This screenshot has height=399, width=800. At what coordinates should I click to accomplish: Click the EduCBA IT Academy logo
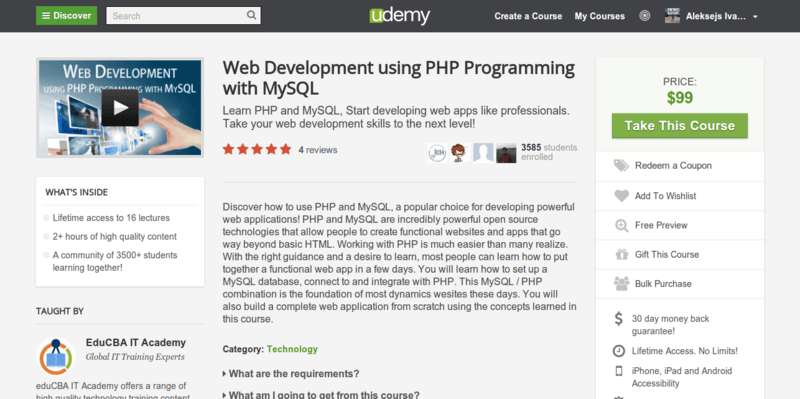(56, 357)
